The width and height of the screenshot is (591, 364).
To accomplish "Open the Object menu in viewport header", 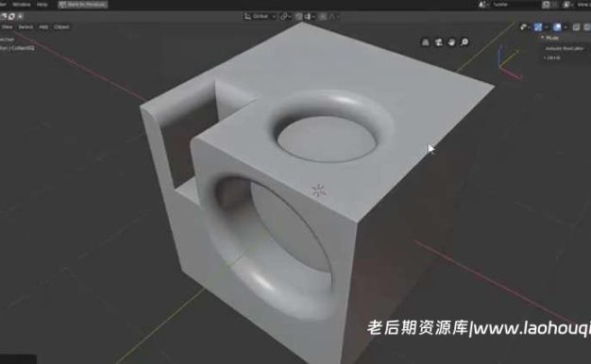I will pos(61,26).
